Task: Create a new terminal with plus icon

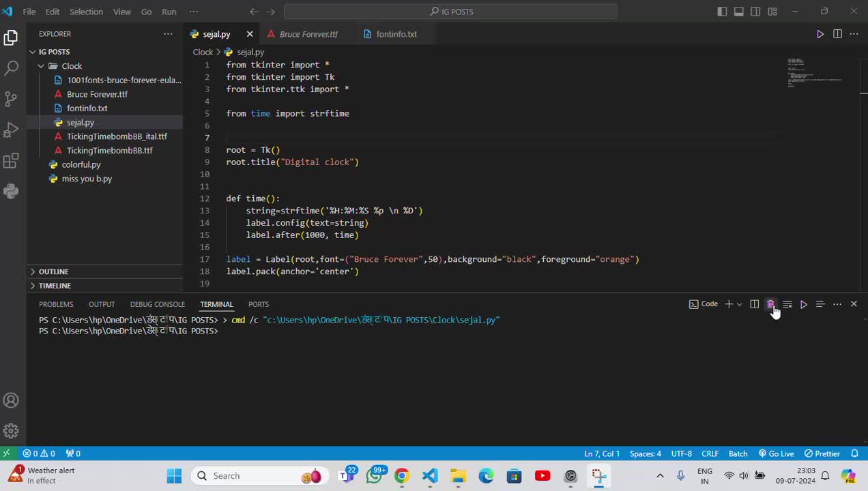Action: pos(729,304)
